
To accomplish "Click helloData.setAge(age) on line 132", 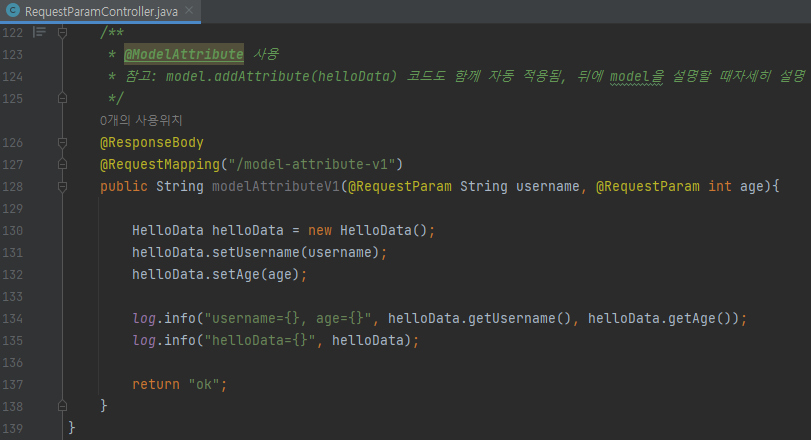I will (216, 275).
